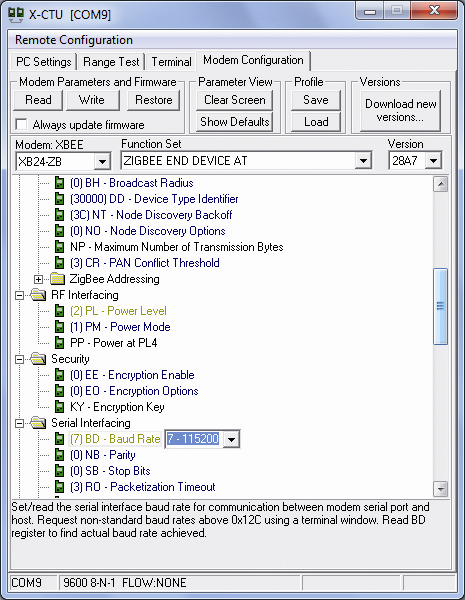Viewport: 465px width, 600px height.
Task: Select (3) RO - Packetization Timeout row
Action: (143, 487)
